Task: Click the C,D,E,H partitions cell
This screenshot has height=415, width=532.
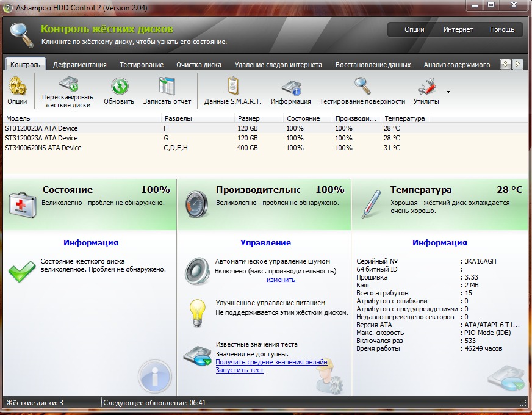Action: tap(176, 148)
